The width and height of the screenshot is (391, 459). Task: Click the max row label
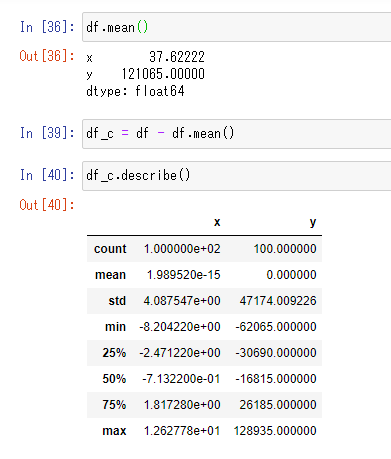(x=114, y=431)
